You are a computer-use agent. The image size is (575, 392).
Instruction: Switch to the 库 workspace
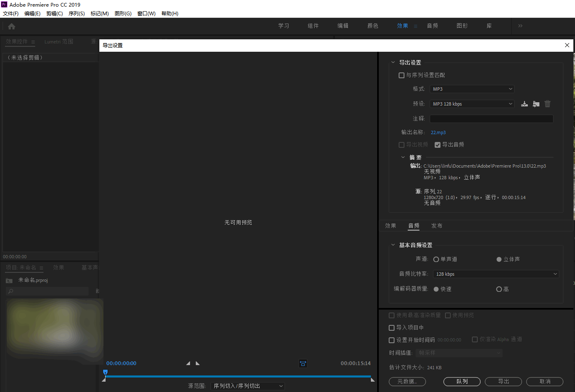pyautogui.click(x=489, y=26)
